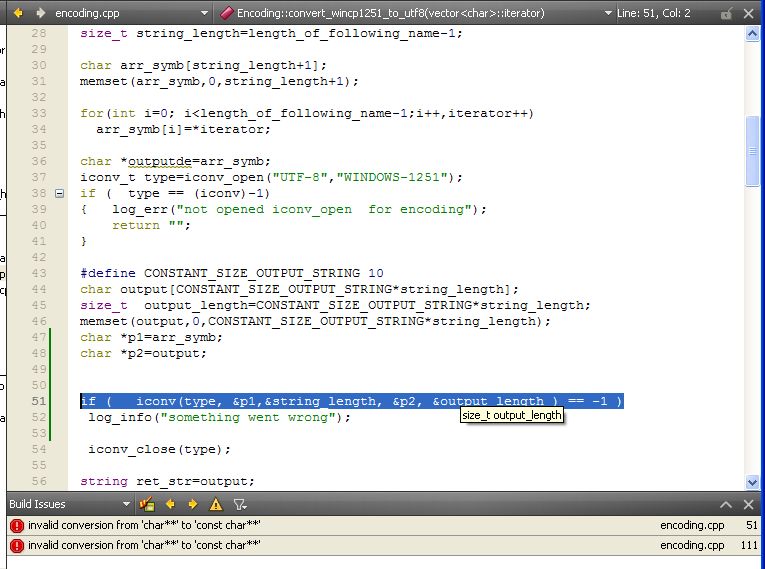Click the editor scrollbar down arrow
This screenshot has width=765, height=569.
click(x=752, y=482)
